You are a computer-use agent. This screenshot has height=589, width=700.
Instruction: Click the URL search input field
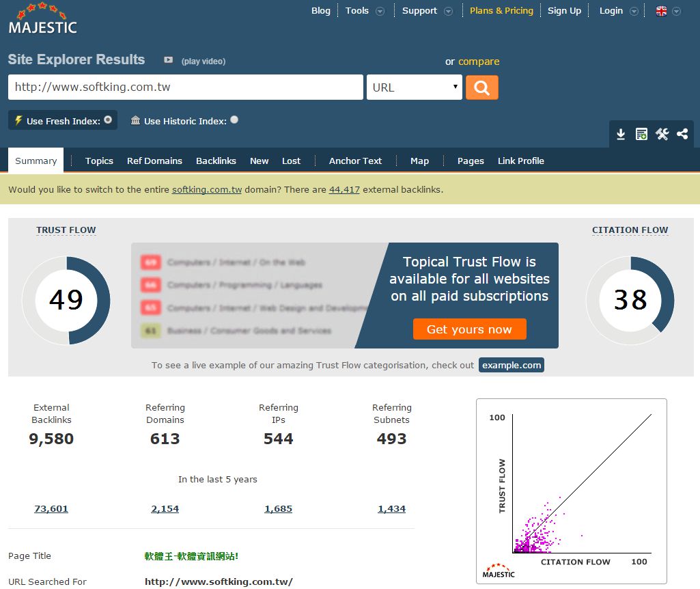185,87
